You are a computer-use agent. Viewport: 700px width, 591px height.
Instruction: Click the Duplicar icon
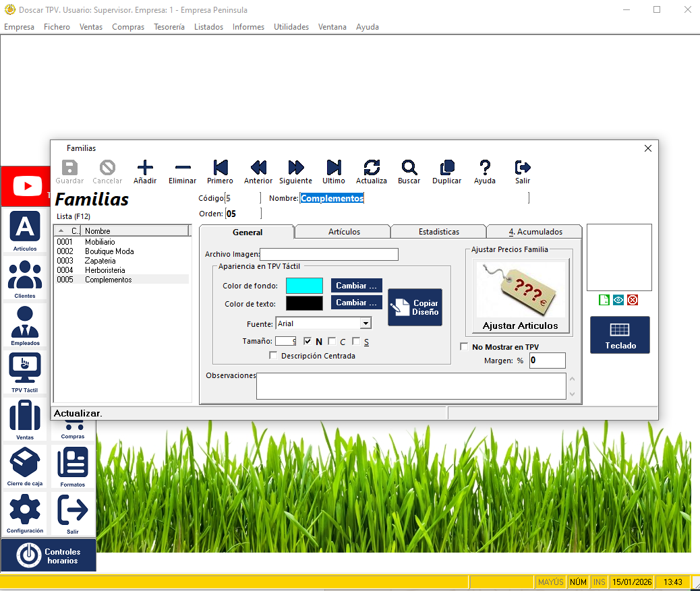pos(446,168)
